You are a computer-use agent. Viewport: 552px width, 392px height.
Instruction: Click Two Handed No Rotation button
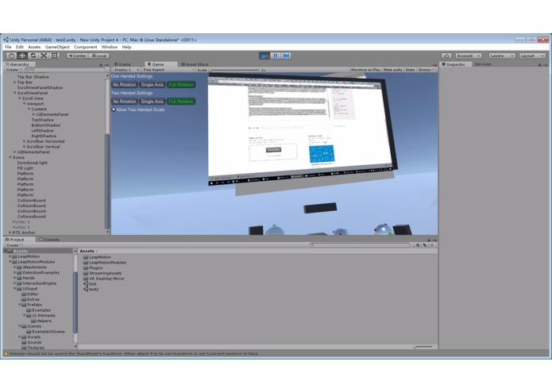click(x=124, y=102)
